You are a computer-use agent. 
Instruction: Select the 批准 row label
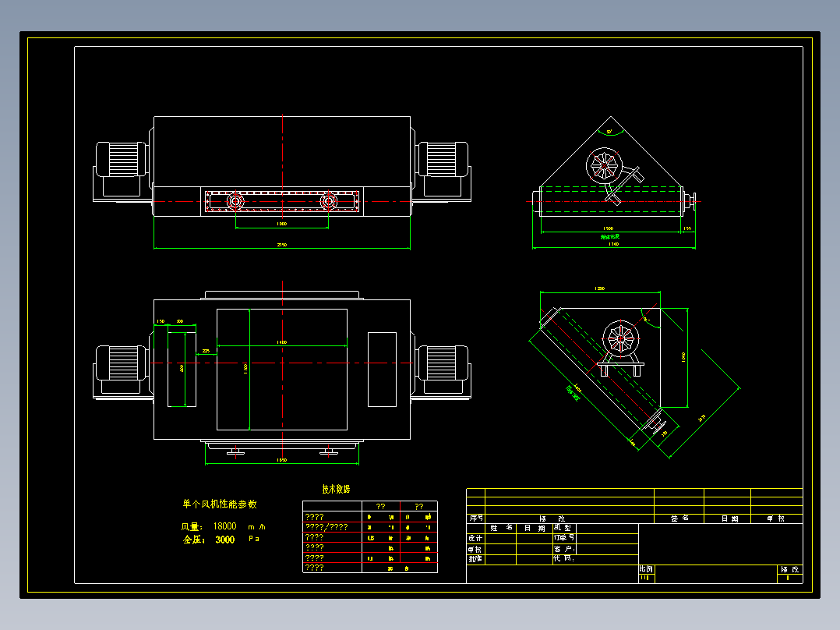coord(475,559)
